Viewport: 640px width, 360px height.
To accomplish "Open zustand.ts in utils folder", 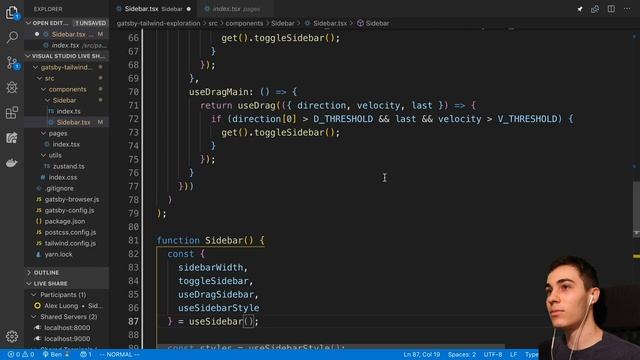I will coord(66,167).
